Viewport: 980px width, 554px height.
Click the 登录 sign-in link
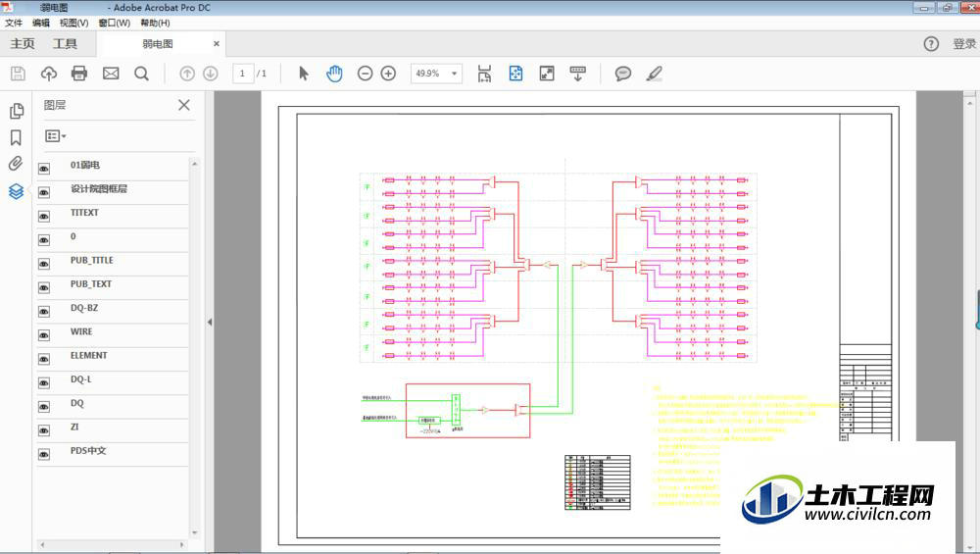[x=964, y=44]
